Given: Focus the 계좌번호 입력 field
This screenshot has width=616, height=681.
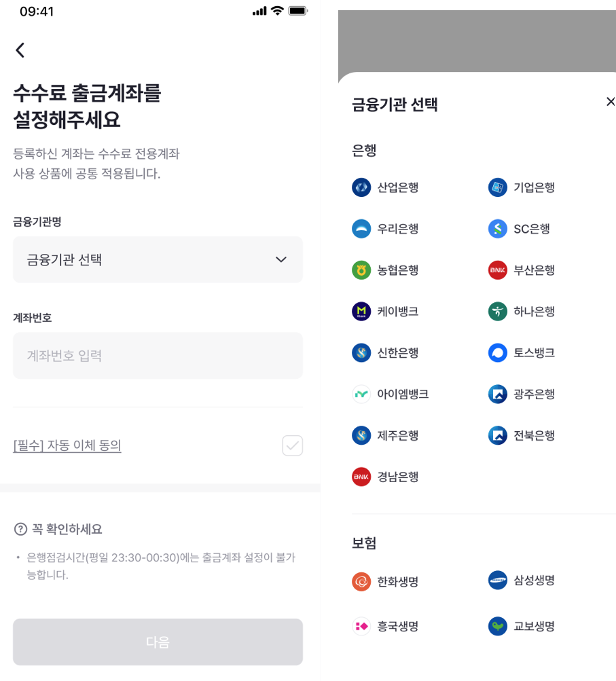Looking at the screenshot, I should (x=158, y=356).
